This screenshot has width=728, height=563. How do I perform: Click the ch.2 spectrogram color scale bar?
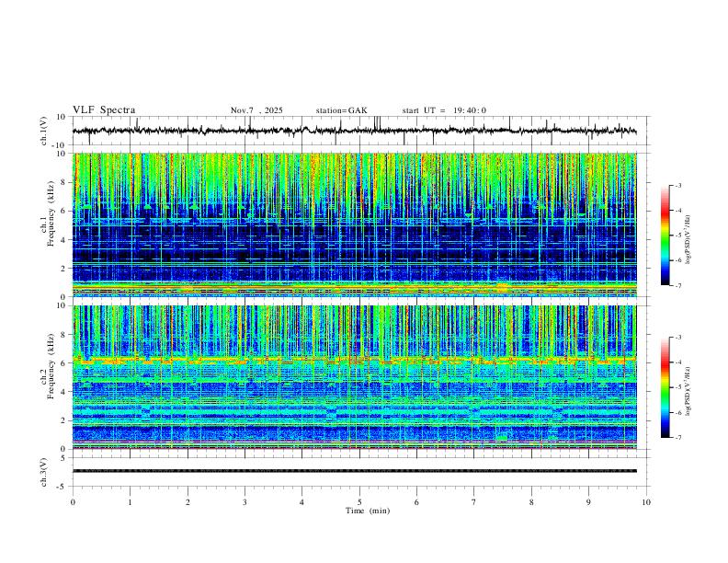coord(665,387)
